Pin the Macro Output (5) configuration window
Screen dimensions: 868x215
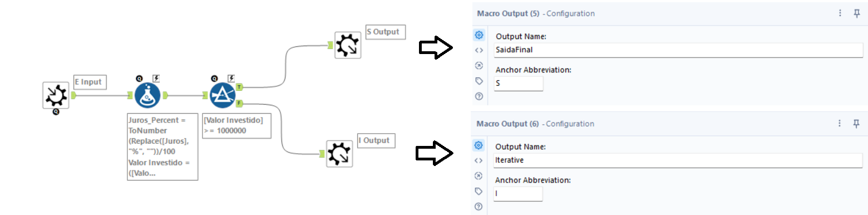857,13
